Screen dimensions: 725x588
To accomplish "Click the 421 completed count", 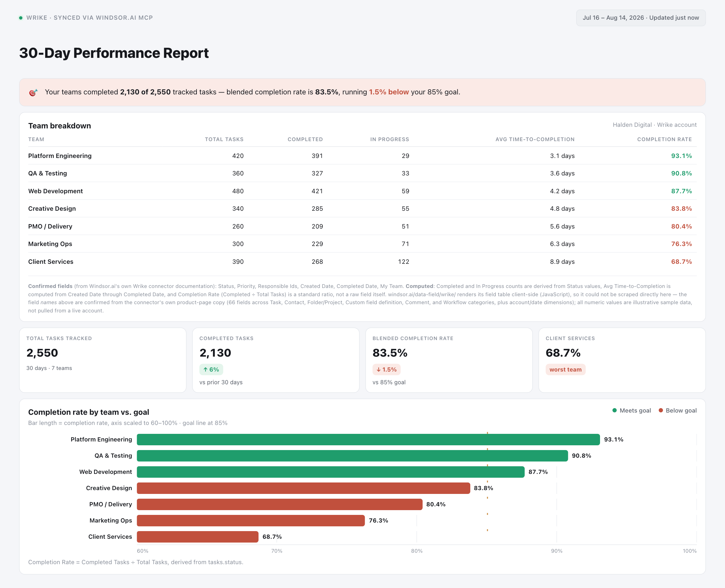I will (317, 191).
